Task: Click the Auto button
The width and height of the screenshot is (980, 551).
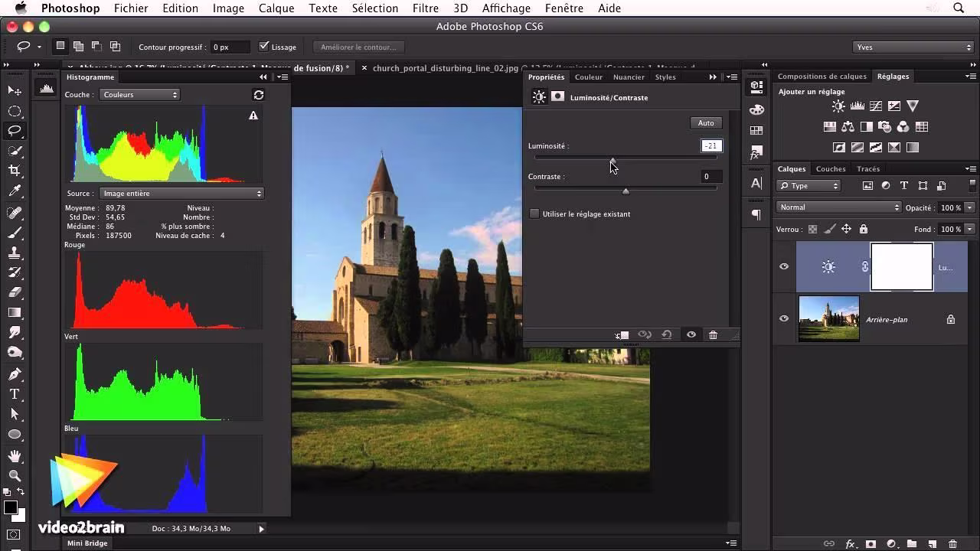Action: [x=705, y=123]
